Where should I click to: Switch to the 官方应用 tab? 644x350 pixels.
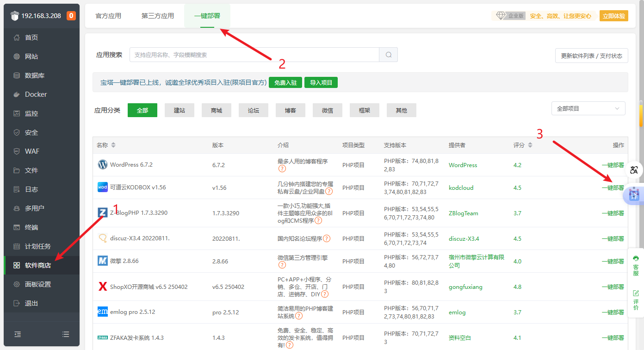pos(108,16)
